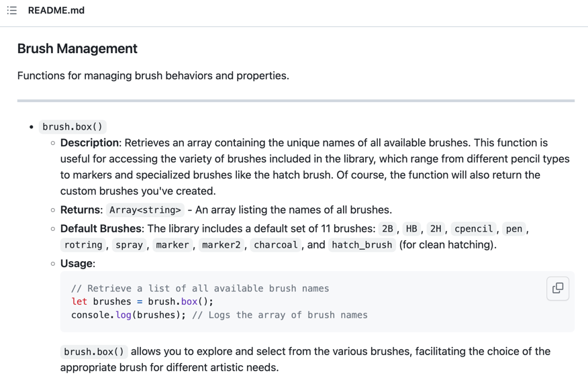
Task: Click the charcoal brush name chip
Action: (276, 245)
